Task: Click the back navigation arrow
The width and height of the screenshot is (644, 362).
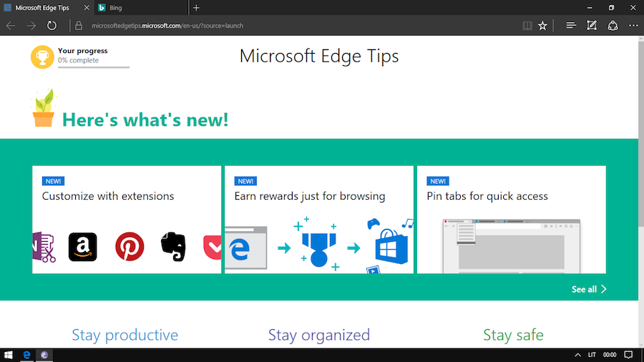Action: 11,26
